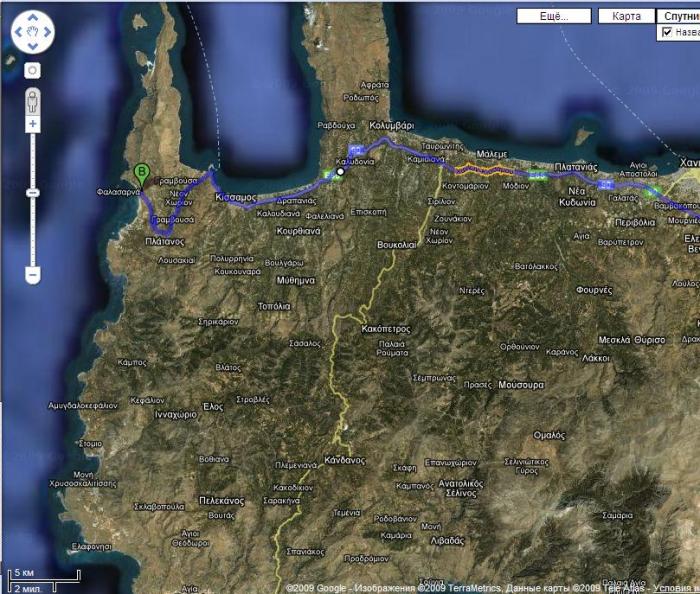Click the zoom slider handle

(32, 192)
